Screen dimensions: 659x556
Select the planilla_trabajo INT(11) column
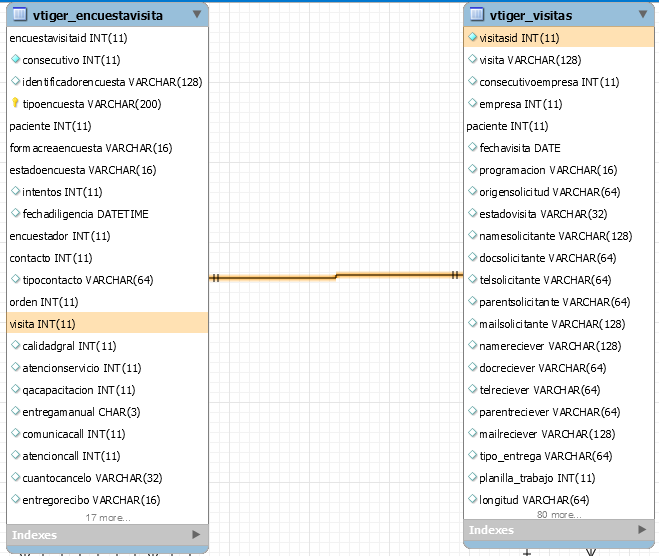pos(559,478)
